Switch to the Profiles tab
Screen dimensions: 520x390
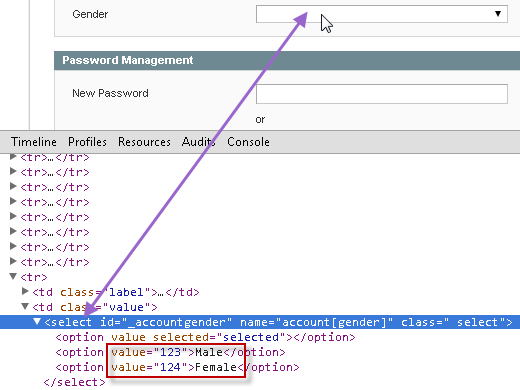pos(87,142)
